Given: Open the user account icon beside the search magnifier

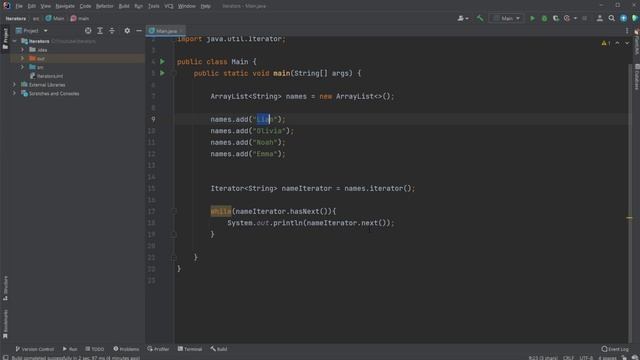Looking at the screenshot, I should click(x=600, y=18).
